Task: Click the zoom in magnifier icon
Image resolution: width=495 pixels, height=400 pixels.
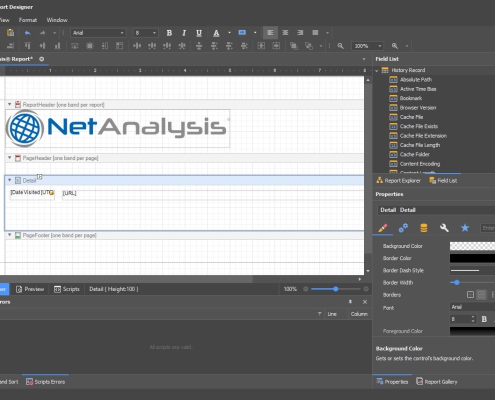Action: 395,46
